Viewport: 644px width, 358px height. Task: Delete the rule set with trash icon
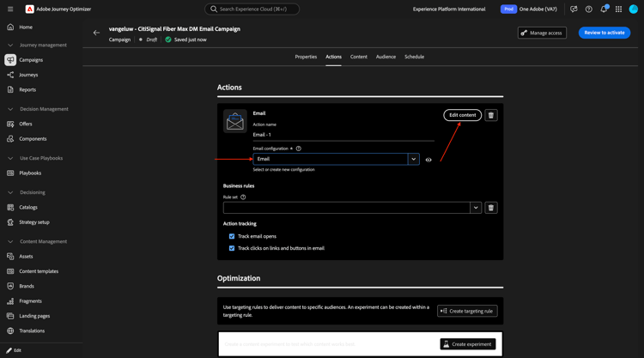491,208
